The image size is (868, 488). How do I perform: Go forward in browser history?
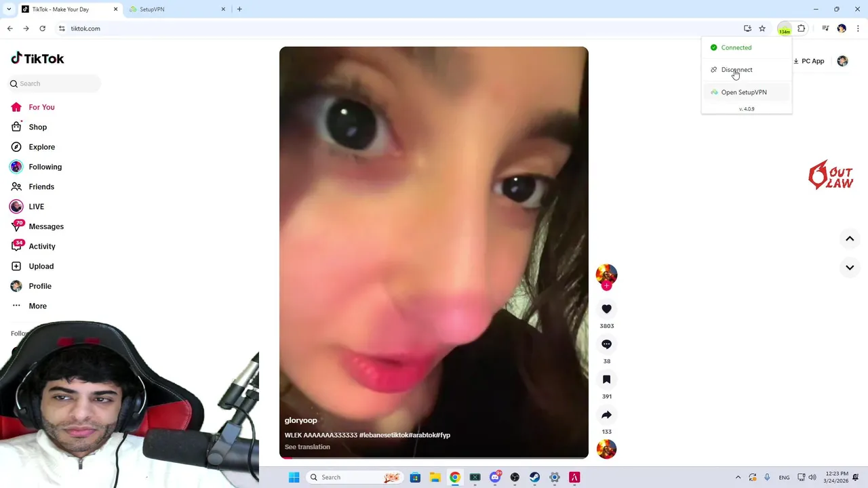point(26,28)
